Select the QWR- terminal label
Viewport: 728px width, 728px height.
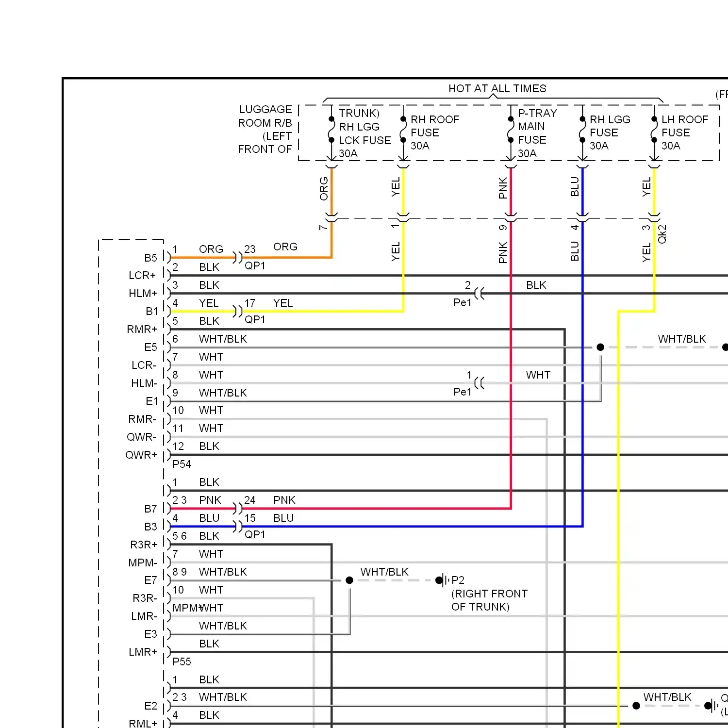point(141,437)
